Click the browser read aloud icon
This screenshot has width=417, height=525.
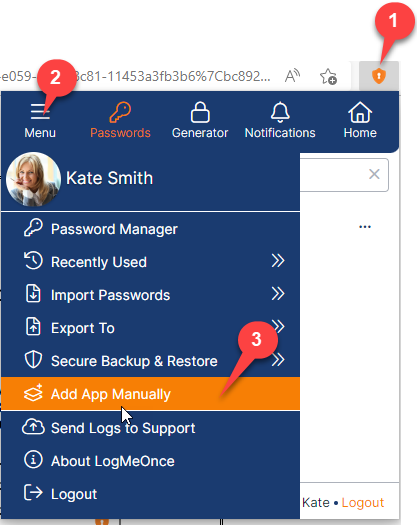[x=292, y=76]
